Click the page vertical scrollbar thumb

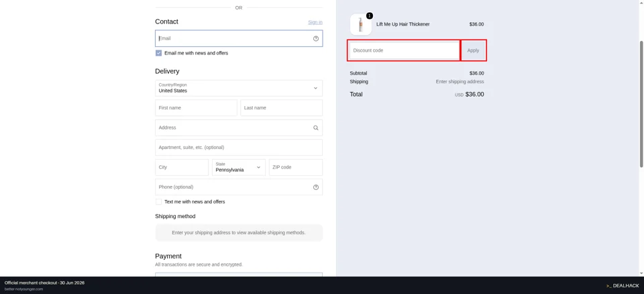(x=641, y=103)
